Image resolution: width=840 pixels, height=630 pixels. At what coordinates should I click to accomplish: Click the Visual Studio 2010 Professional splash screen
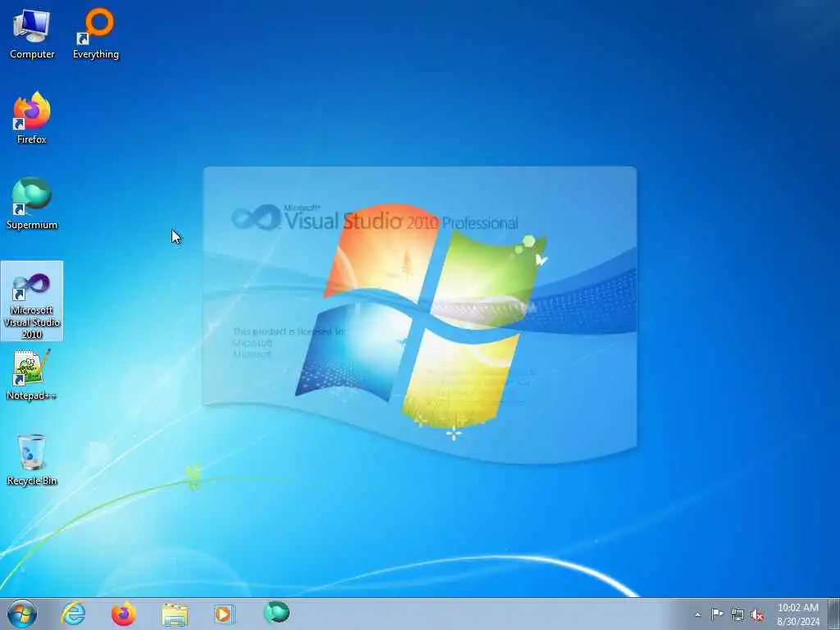(x=420, y=315)
